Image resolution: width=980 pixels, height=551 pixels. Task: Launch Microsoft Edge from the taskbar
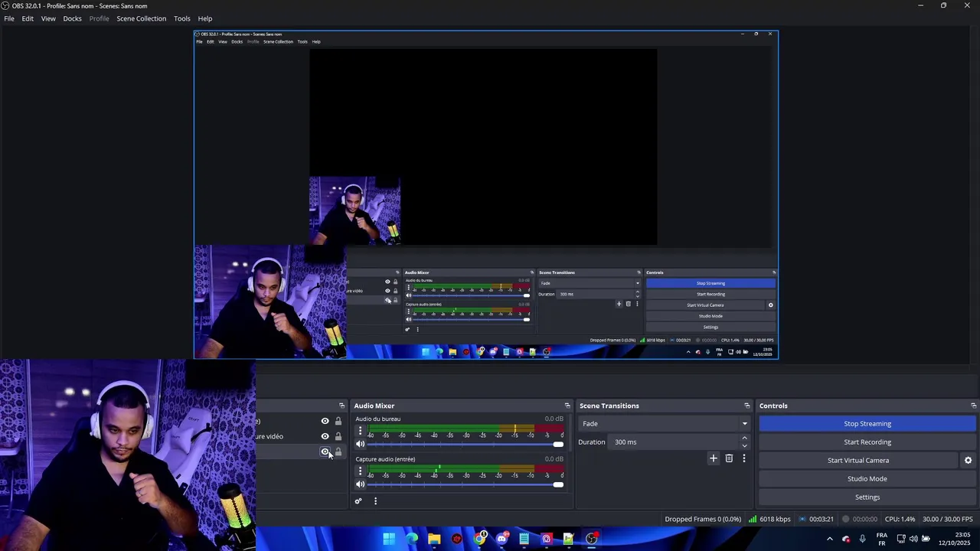pyautogui.click(x=412, y=539)
